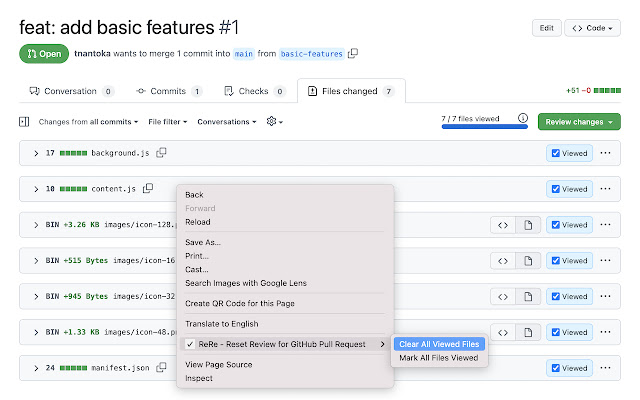Choose Search Images with Google Lens
Viewport: 640px width, 400px height.
(x=246, y=283)
